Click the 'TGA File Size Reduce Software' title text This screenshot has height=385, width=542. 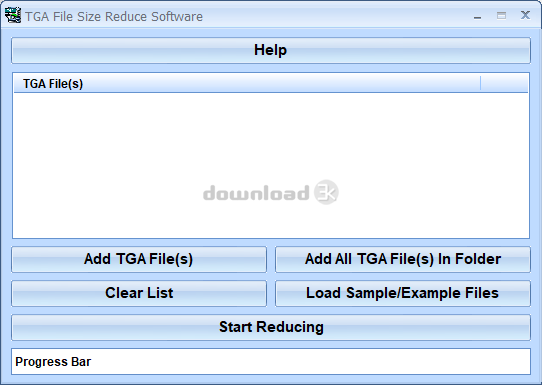114,17
